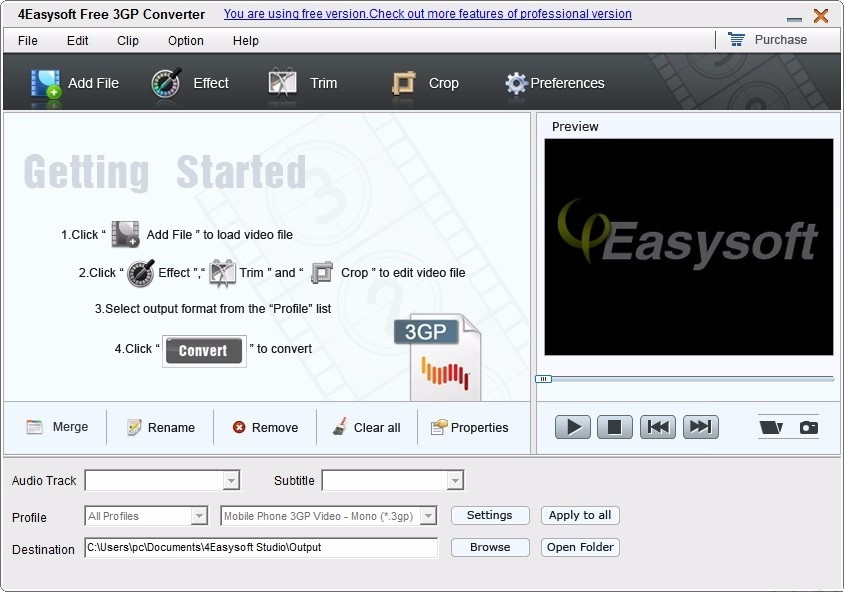Expand the Audio Track dropdown

point(231,480)
